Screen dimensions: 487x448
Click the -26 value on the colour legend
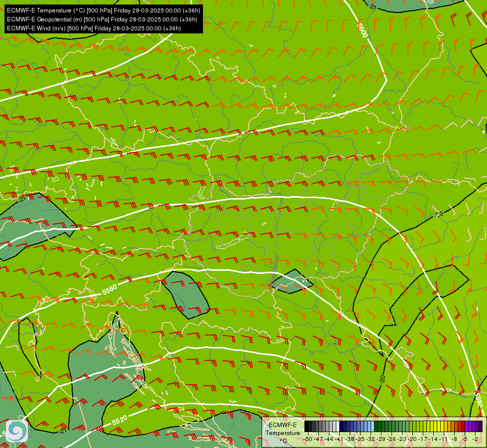[392, 439]
